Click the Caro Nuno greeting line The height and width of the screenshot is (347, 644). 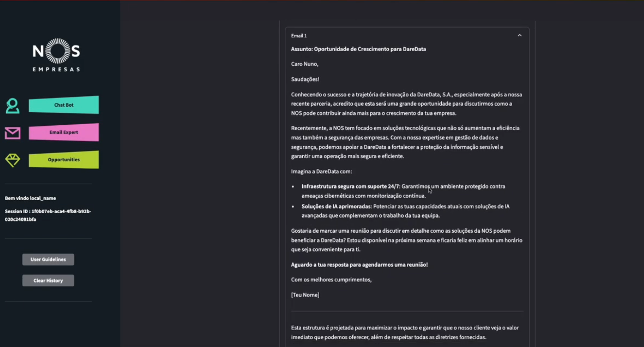[x=305, y=64]
